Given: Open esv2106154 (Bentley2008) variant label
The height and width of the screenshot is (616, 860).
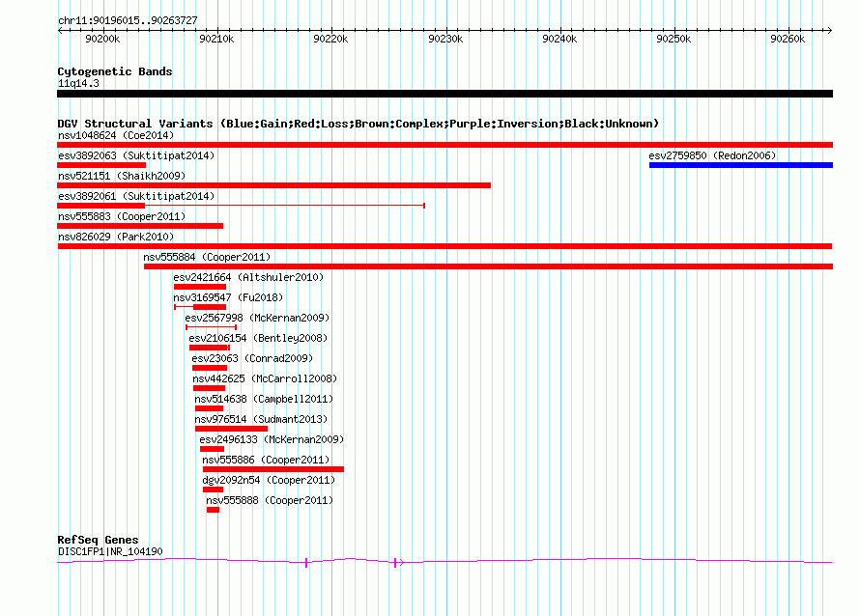Looking at the screenshot, I should coord(258,338).
